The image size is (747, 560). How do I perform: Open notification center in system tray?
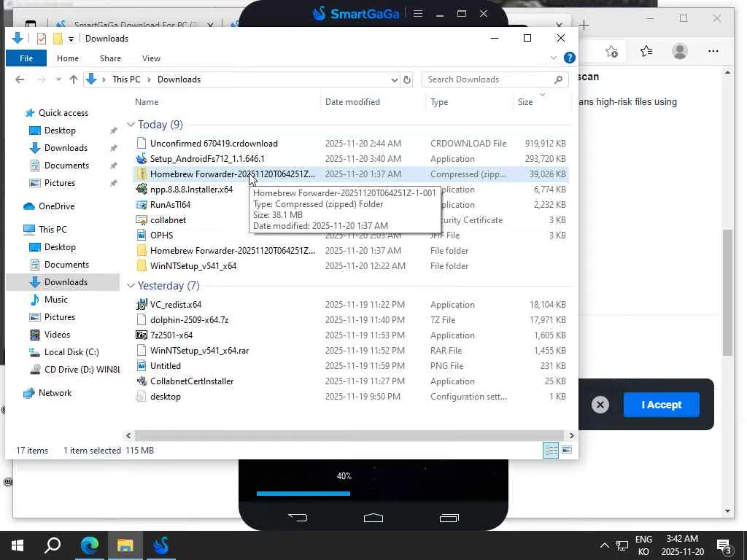click(724, 545)
